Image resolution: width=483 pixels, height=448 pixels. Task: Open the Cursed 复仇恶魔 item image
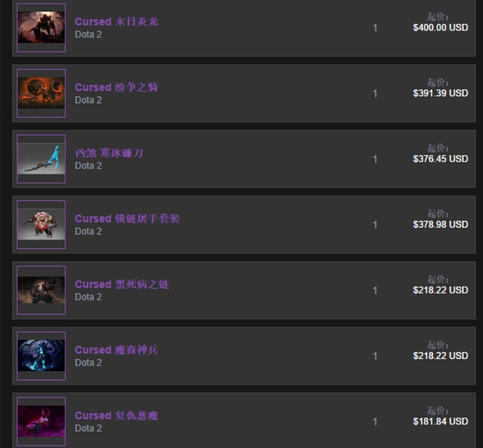41,422
